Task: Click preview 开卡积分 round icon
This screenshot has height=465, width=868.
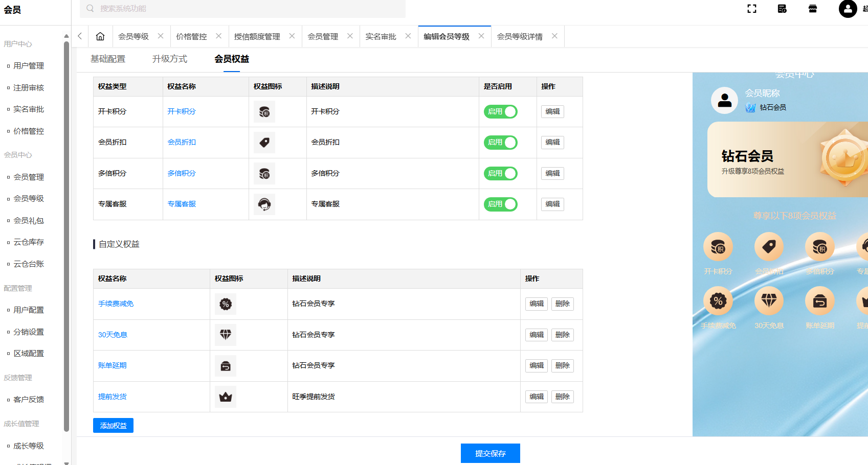Action: click(718, 247)
